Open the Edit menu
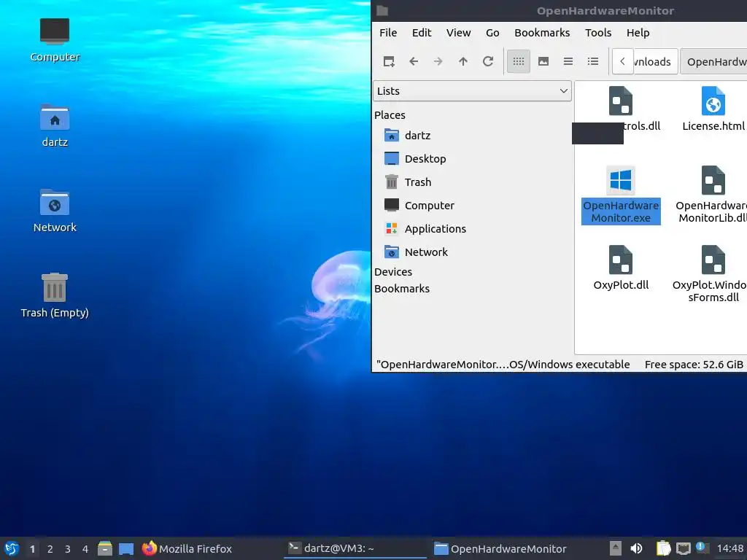 [421, 32]
